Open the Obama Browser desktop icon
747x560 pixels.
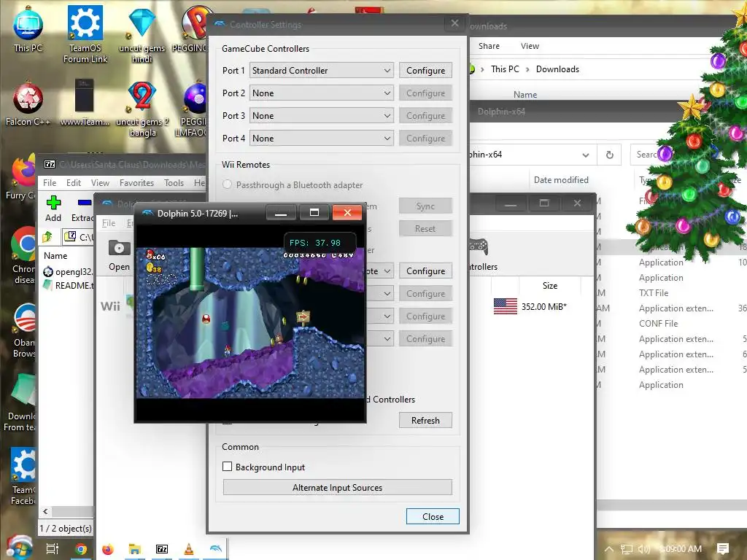point(25,330)
